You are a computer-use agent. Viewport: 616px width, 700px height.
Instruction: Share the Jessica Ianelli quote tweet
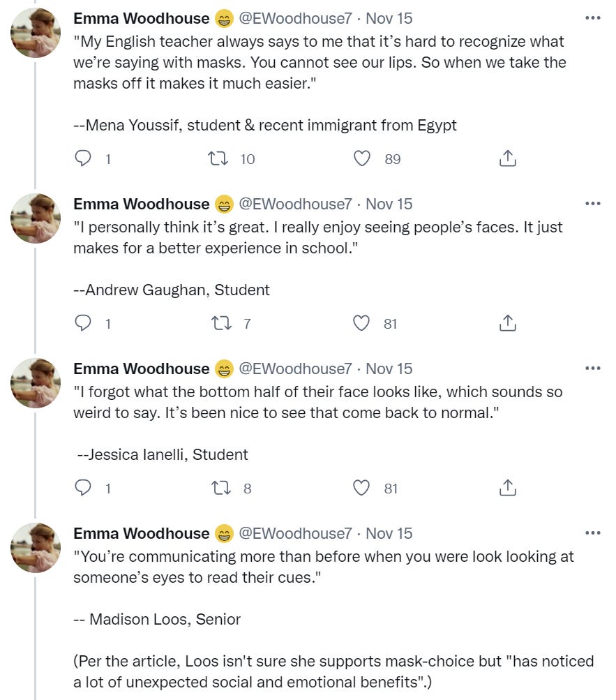[x=508, y=489]
